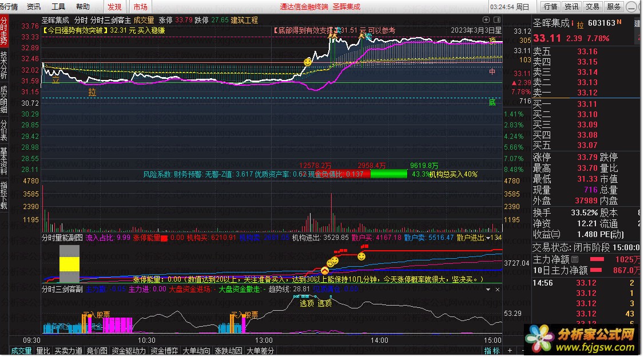Click list icon next to 主力净额
This screenshot has height=357, width=644.
click(575, 259)
